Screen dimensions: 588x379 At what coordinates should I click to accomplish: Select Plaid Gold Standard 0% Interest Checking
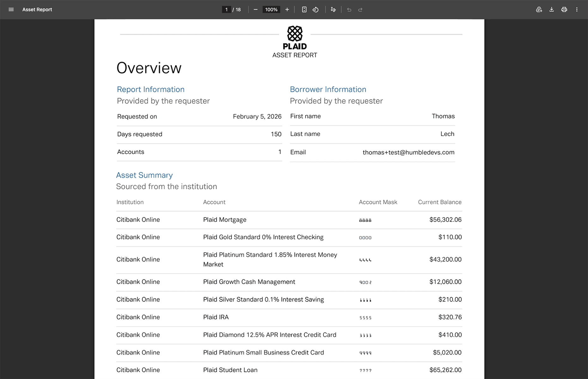click(263, 237)
